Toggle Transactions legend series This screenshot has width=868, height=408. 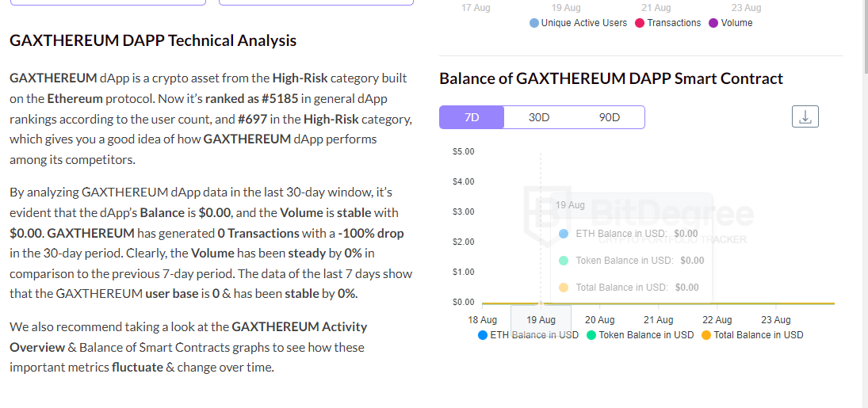(x=668, y=23)
